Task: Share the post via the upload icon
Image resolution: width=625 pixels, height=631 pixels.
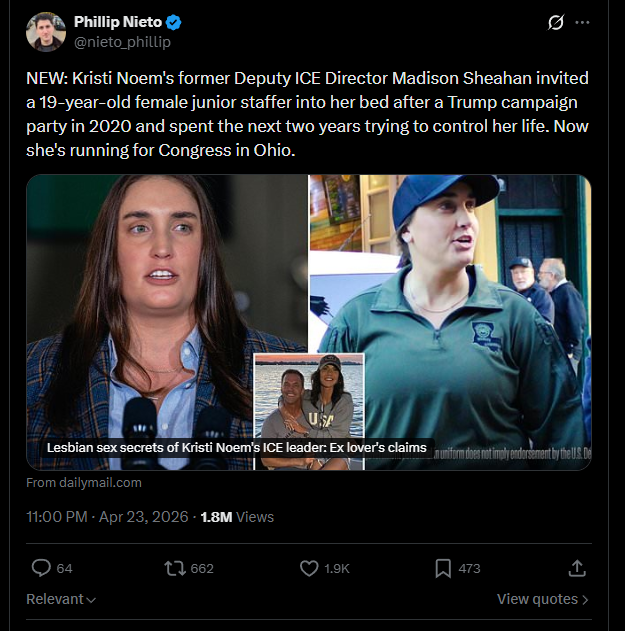Action: click(x=577, y=568)
